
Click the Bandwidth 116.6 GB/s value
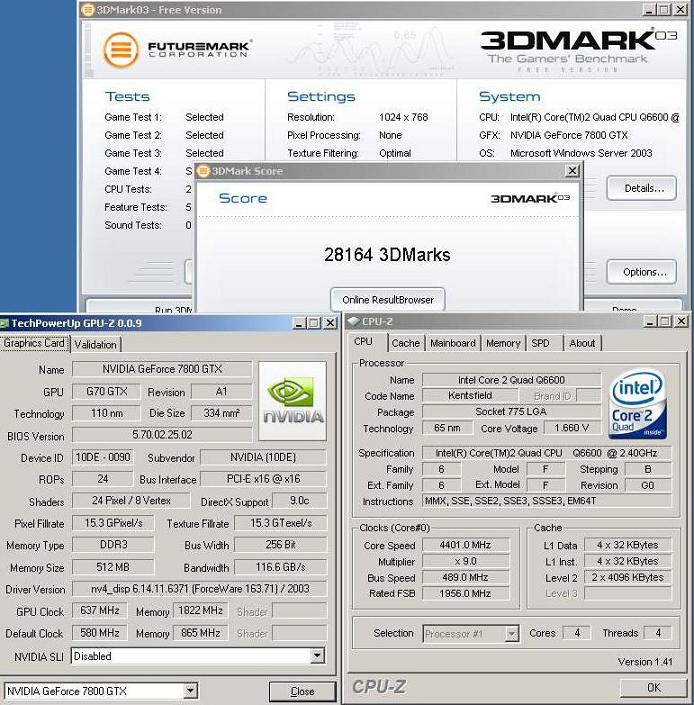tap(280, 567)
